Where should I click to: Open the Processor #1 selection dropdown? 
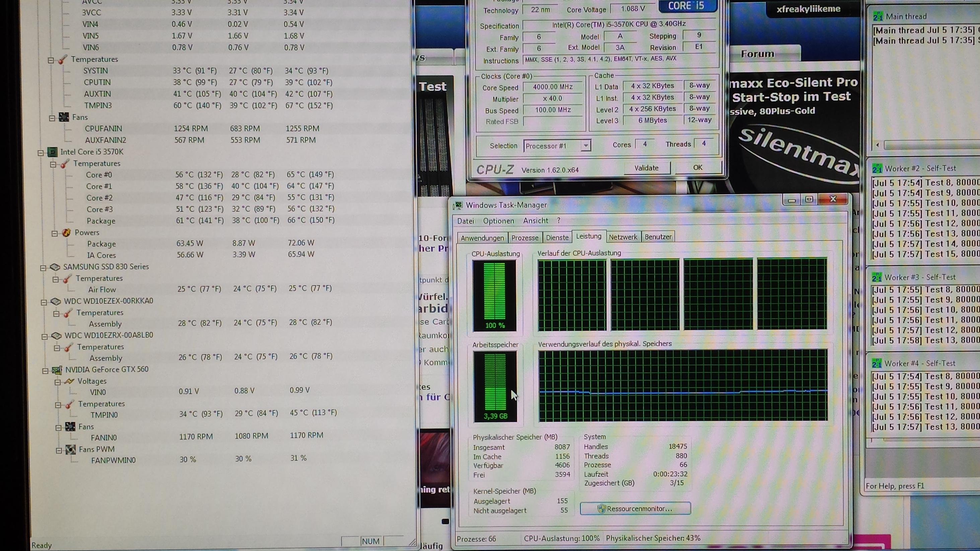[585, 146]
